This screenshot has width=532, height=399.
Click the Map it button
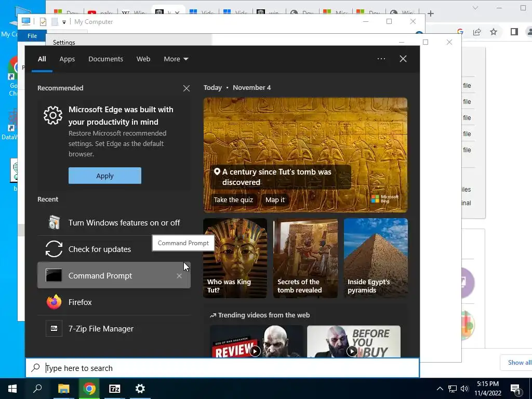(275, 200)
